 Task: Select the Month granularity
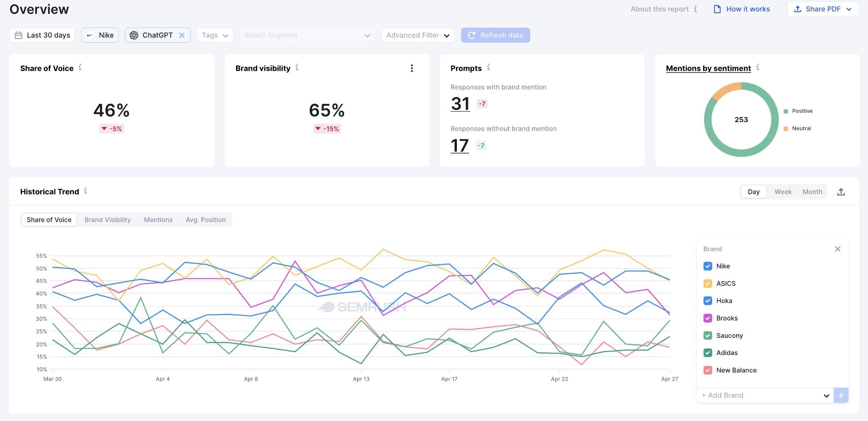tap(812, 192)
